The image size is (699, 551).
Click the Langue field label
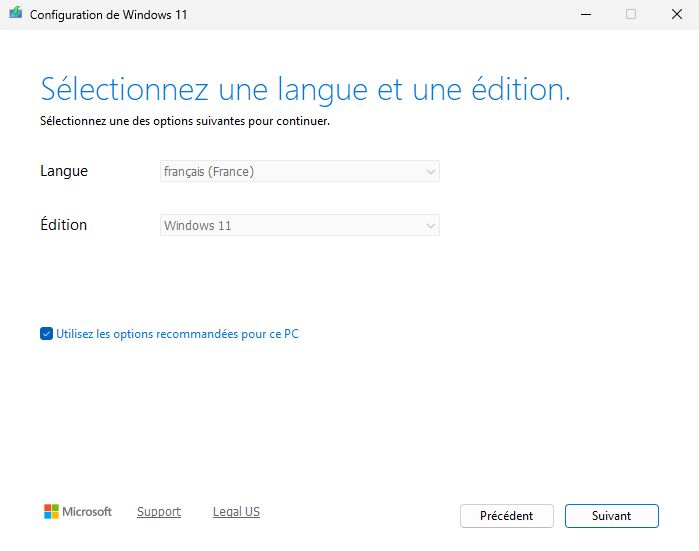64,171
